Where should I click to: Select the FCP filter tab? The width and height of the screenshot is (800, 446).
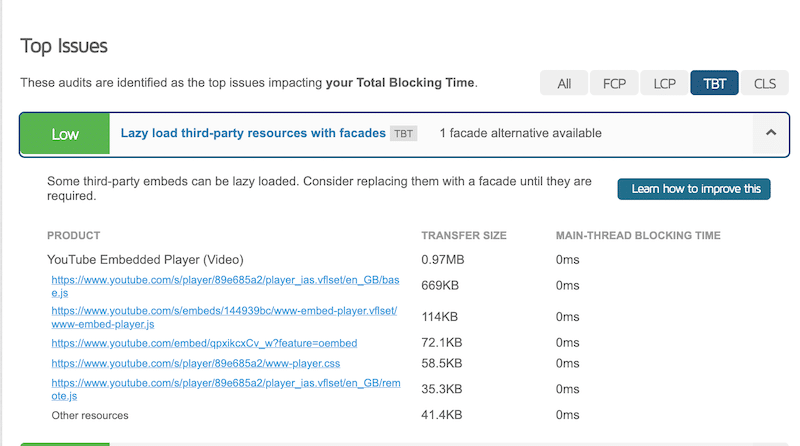(x=615, y=83)
